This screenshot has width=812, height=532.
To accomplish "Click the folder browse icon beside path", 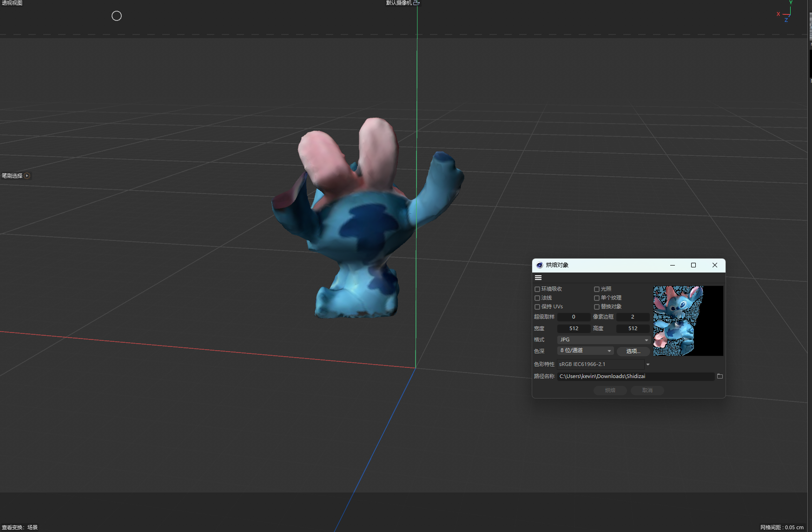I will (x=720, y=376).
